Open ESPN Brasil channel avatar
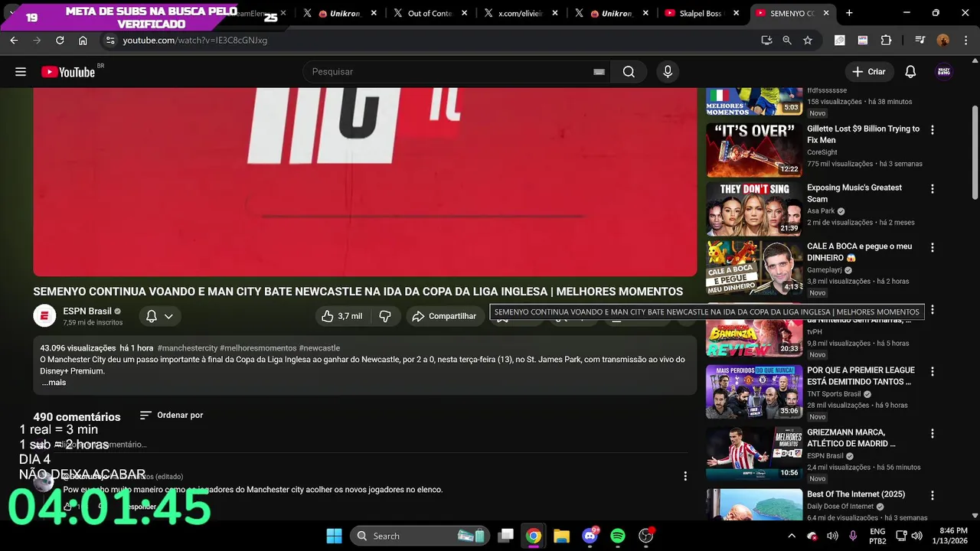 44,316
